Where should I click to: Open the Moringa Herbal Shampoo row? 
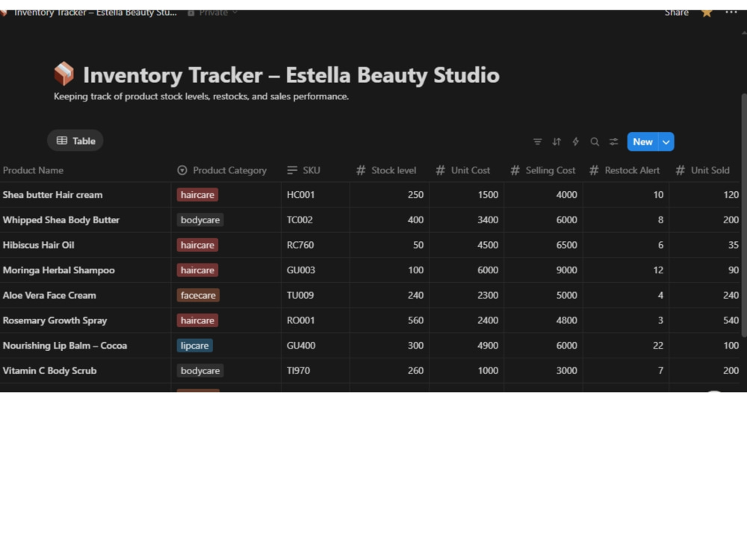(x=58, y=270)
